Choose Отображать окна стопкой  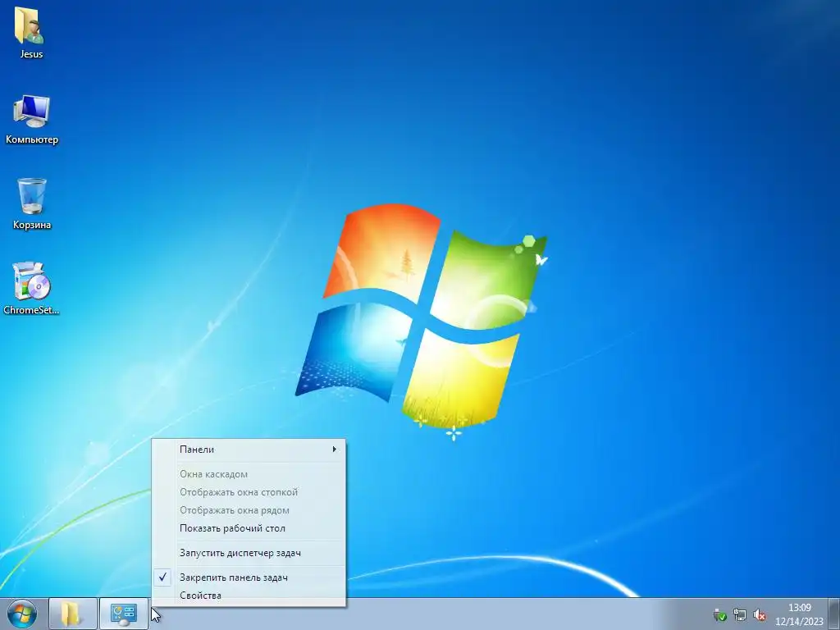point(249,492)
